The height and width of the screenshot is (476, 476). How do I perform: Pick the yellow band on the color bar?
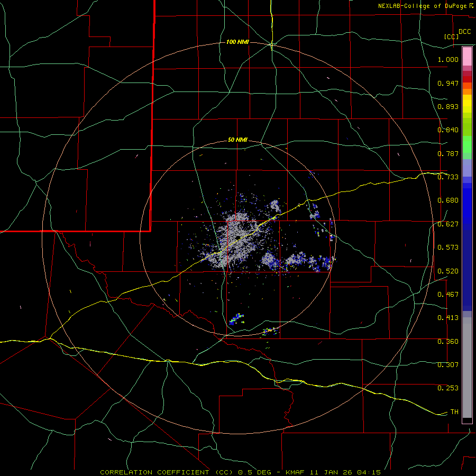pos(467,104)
